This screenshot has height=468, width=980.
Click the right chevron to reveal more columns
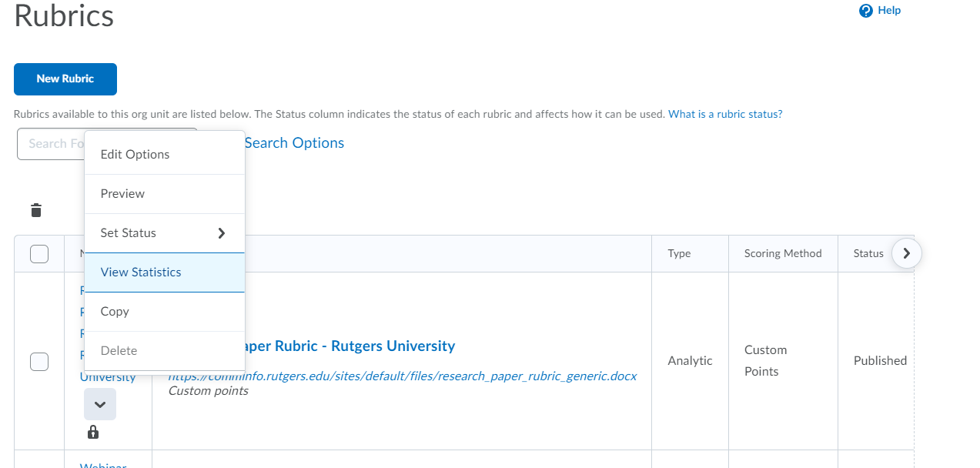point(906,252)
